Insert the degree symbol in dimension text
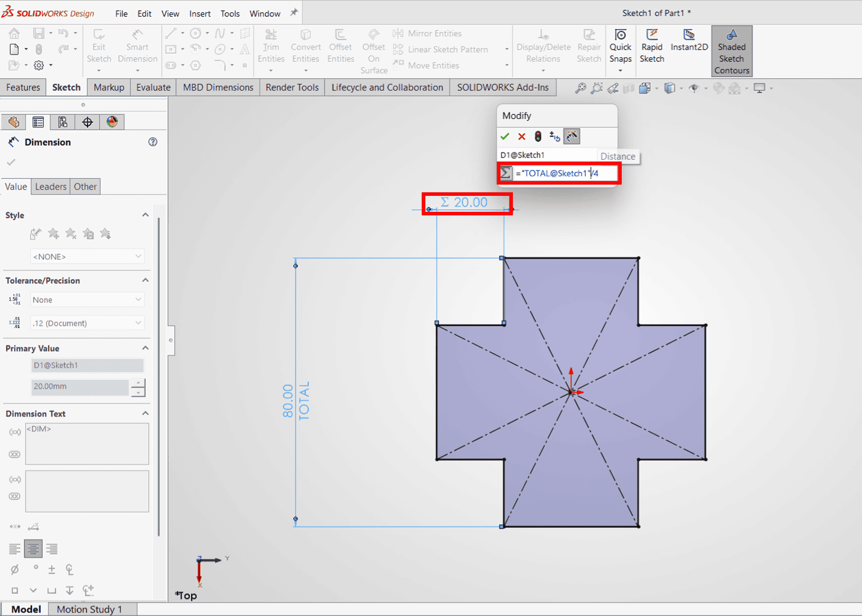Screen dimensions: 862x616 (35, 568)
